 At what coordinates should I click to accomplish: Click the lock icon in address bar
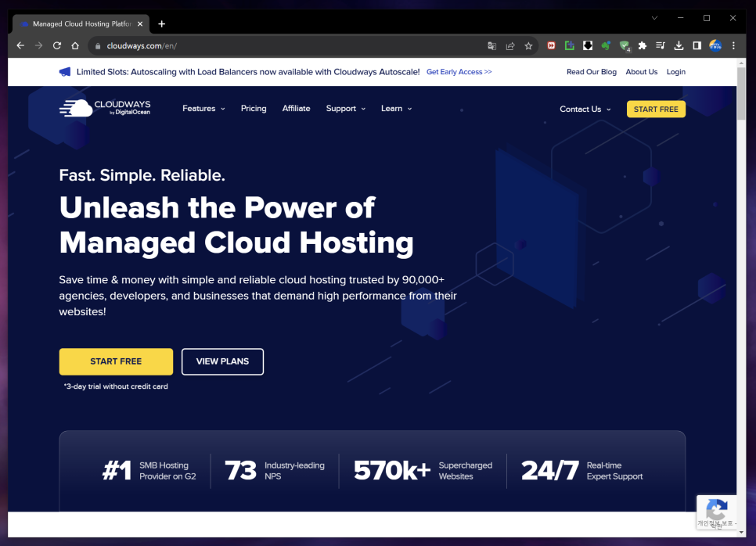coord(98,46)
